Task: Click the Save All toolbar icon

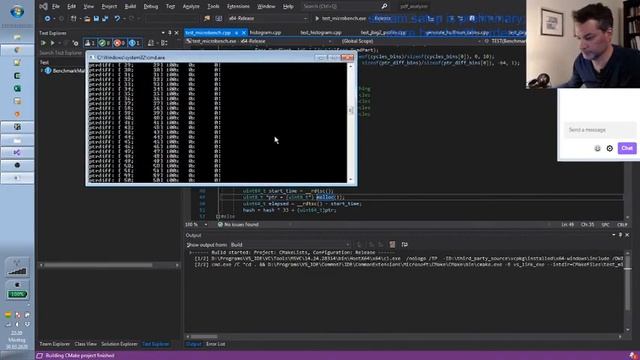Action: pyautogui.click(x=105, y=18)
